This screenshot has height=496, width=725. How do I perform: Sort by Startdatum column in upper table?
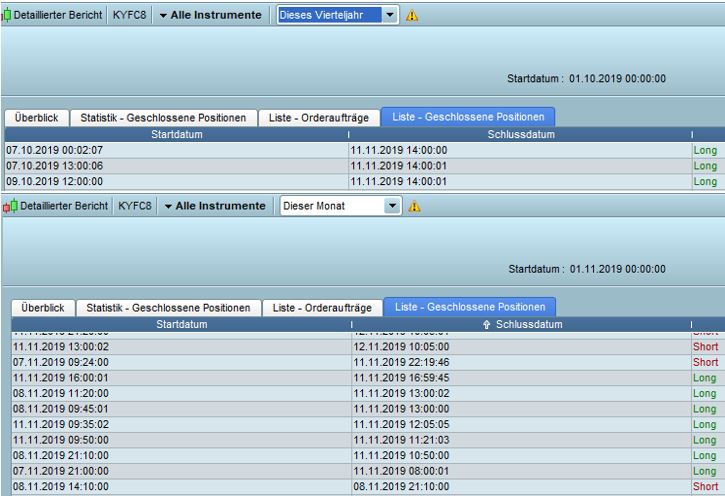pos(177,135)
